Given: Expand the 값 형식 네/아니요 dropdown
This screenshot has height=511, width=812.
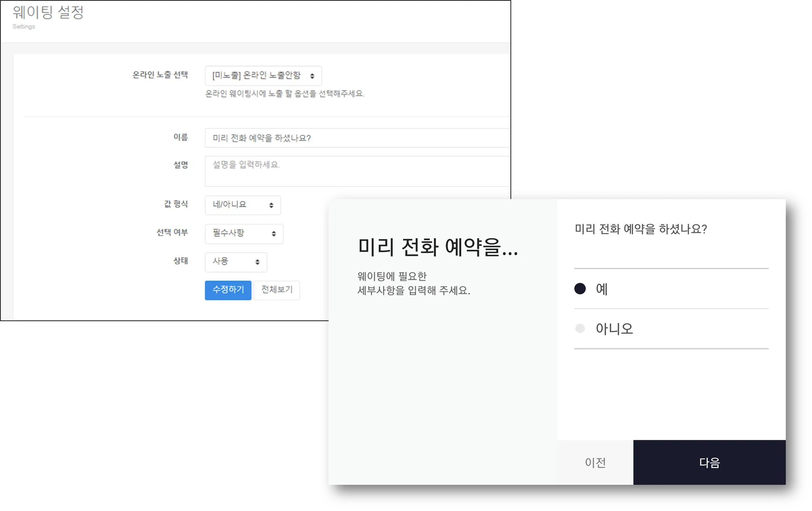Looking at the screenshot, I should click(x=243, y=205).
